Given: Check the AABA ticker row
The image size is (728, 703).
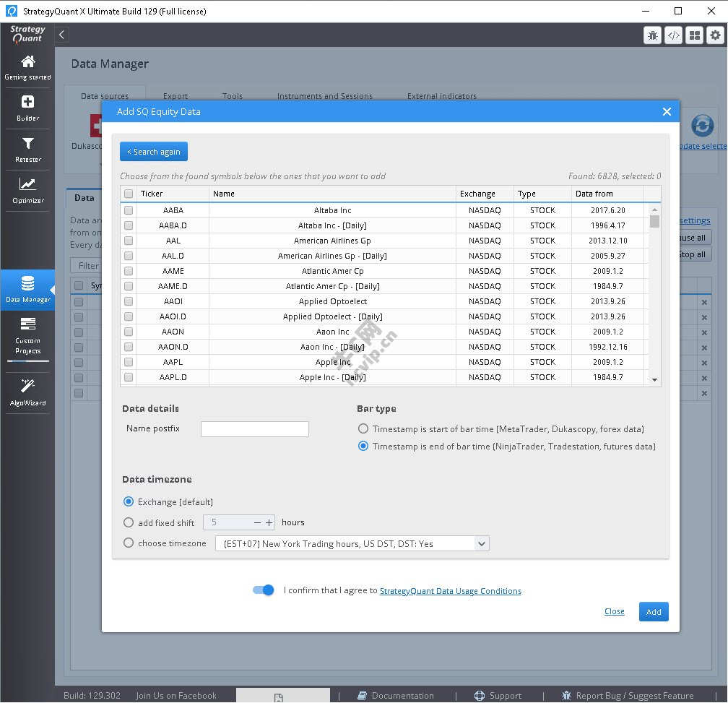Looking at the screenshot, I should (x=129, y=210).
